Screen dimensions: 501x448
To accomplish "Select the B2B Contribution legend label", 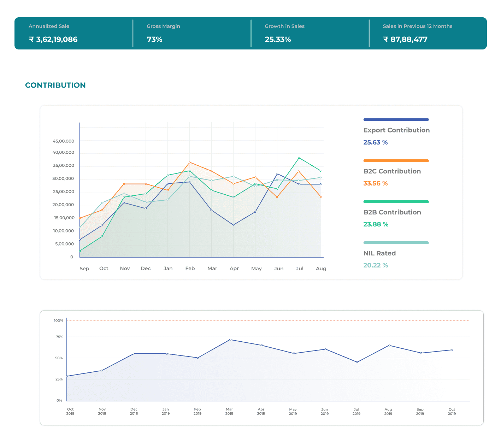I will (x=392, y=212).
